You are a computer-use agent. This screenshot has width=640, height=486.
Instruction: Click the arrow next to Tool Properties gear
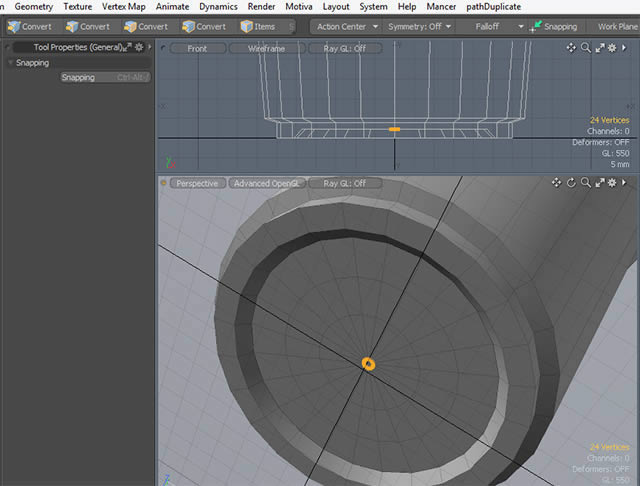pos(150,47)
